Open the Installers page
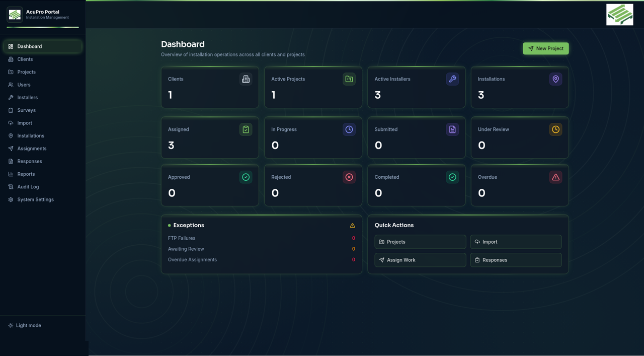The image size is (644, 356). [43, 98]
